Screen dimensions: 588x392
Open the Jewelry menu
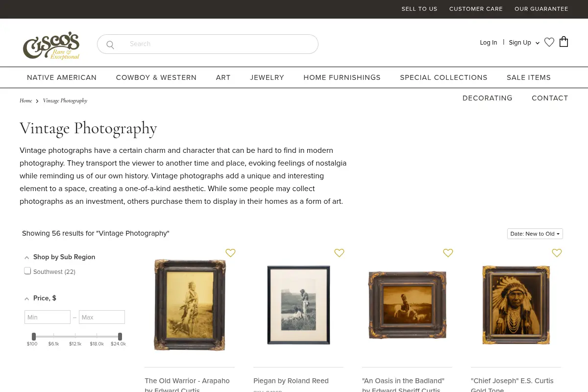click(267, 77)
